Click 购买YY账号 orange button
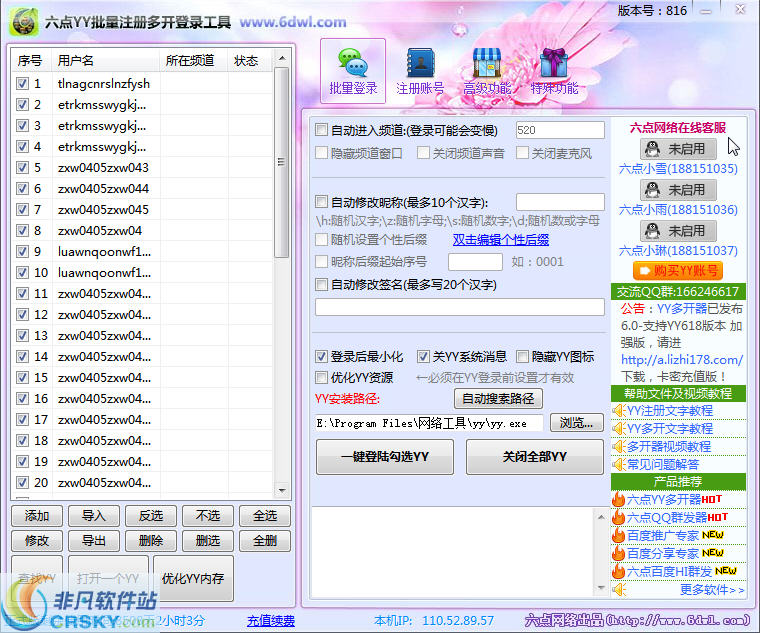 [x=678, y=270]
